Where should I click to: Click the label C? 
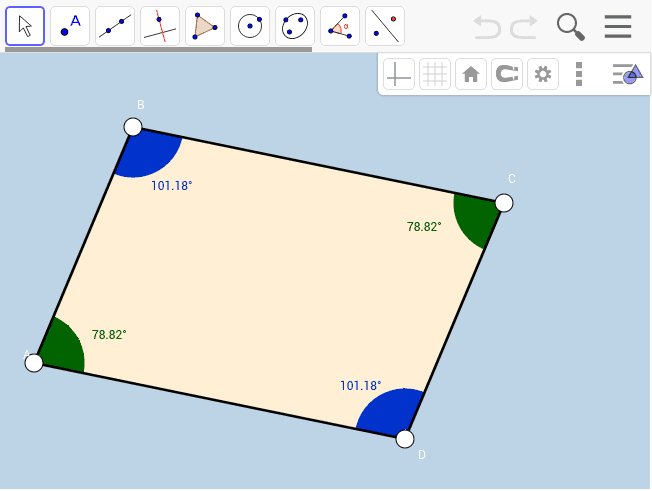point(512,179)
